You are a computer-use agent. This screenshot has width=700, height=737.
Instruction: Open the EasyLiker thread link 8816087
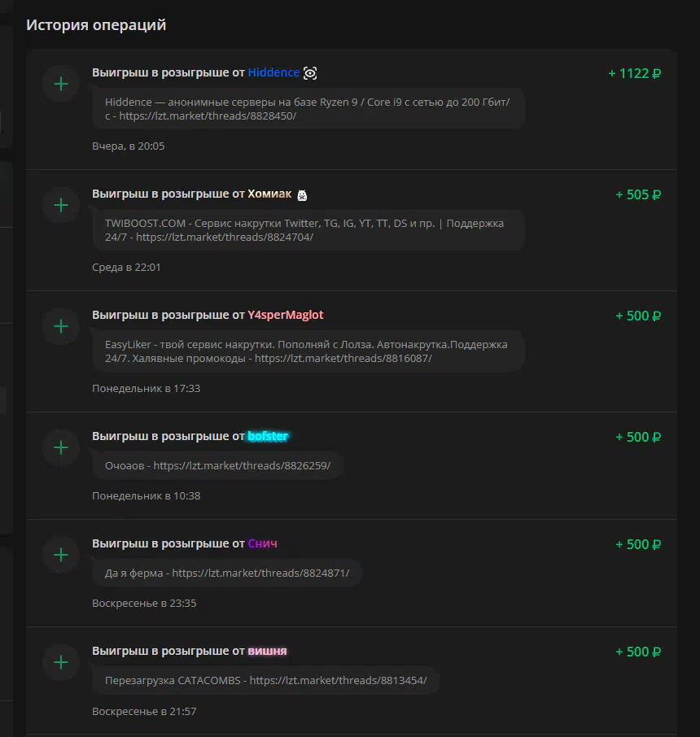(343, 359)
